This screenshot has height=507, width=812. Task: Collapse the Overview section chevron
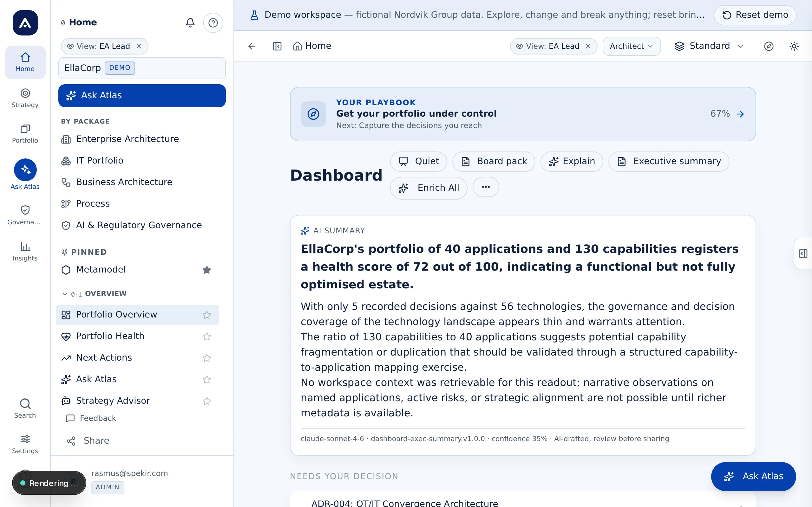[x=65, y=294]
